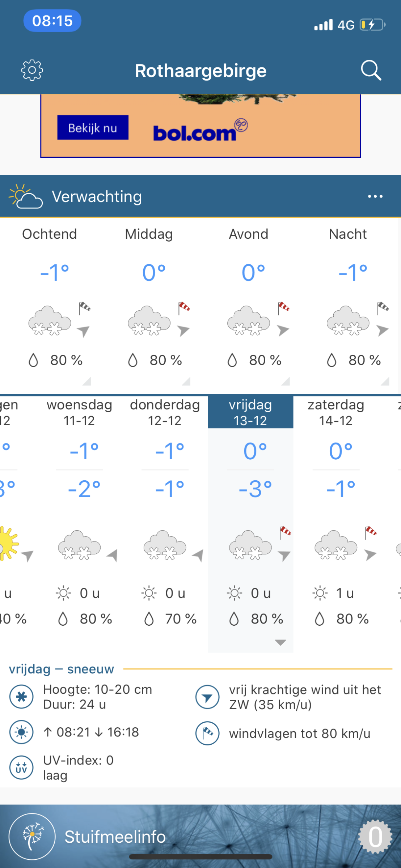This screenshot has height=868, width=401.
Task: Collapse vrijdag details using down arrow
Action: point(280,643)
